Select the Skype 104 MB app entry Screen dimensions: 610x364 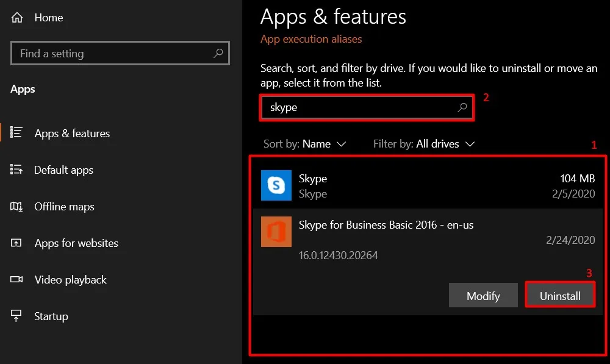428,185
